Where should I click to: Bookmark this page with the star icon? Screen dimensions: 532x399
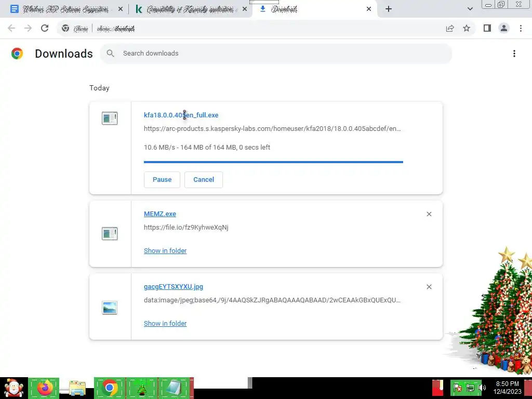tap(467, 28)
